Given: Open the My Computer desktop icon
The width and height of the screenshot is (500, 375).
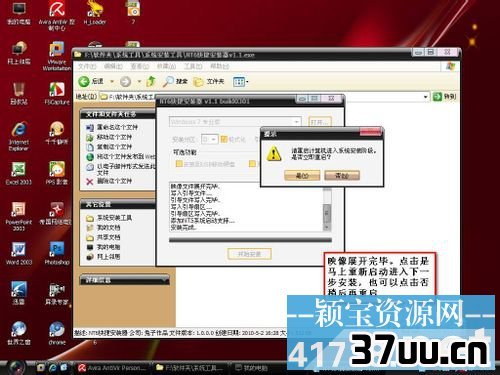Looking at the screenshot, I should tap(18, 13).
